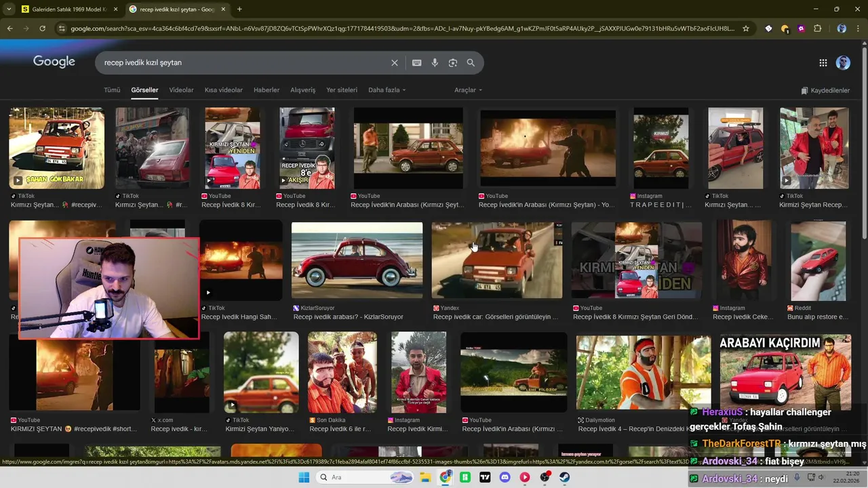Open the Son Dakika faces thumbnail
Viewport: 868px width, 488px height.
(342, 372)
